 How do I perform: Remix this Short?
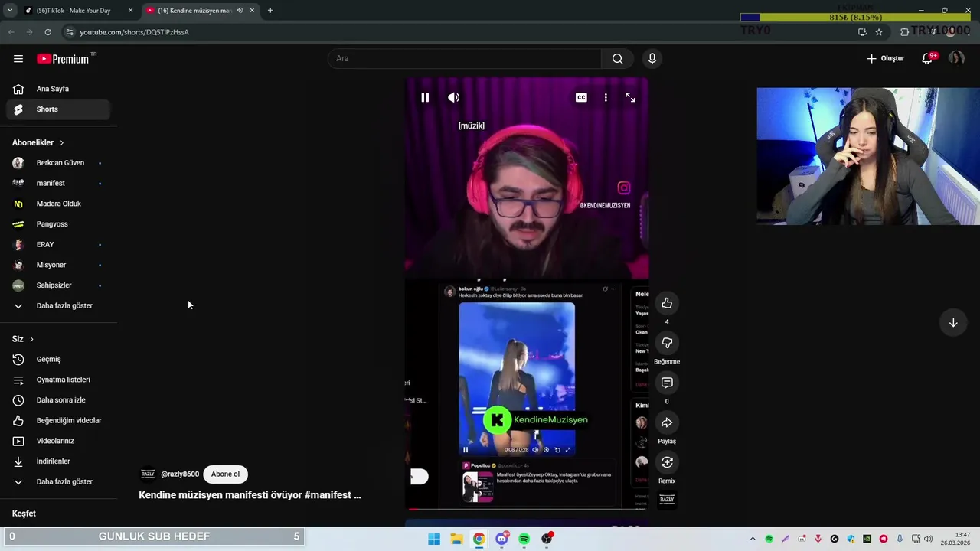tap(667, 462)
